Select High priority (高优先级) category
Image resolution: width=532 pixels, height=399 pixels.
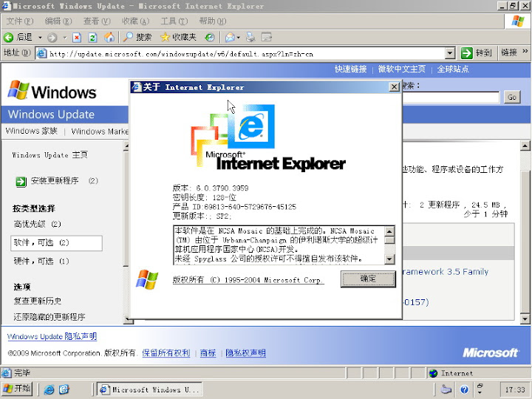[37, 224]
